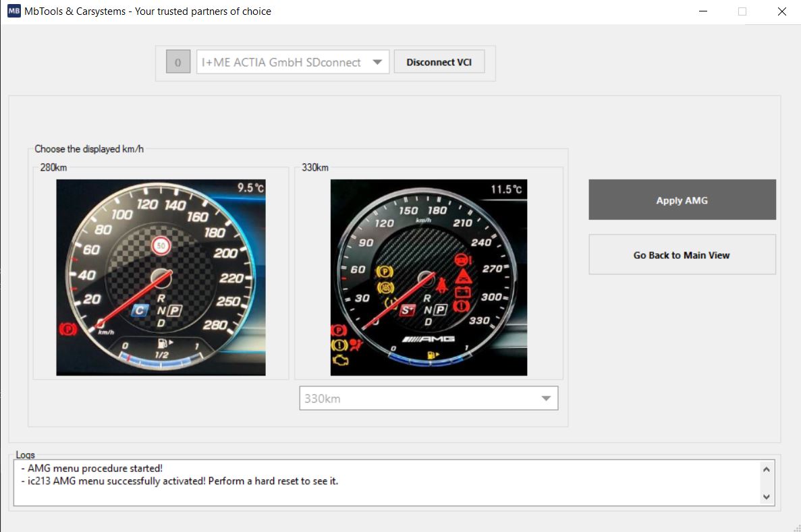Click the Apply AMG button

682,200
